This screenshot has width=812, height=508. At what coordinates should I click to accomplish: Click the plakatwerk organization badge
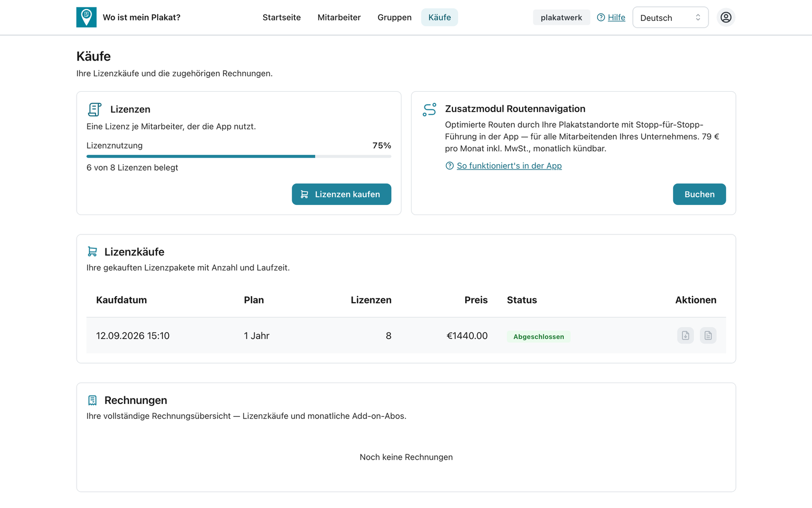561,18
